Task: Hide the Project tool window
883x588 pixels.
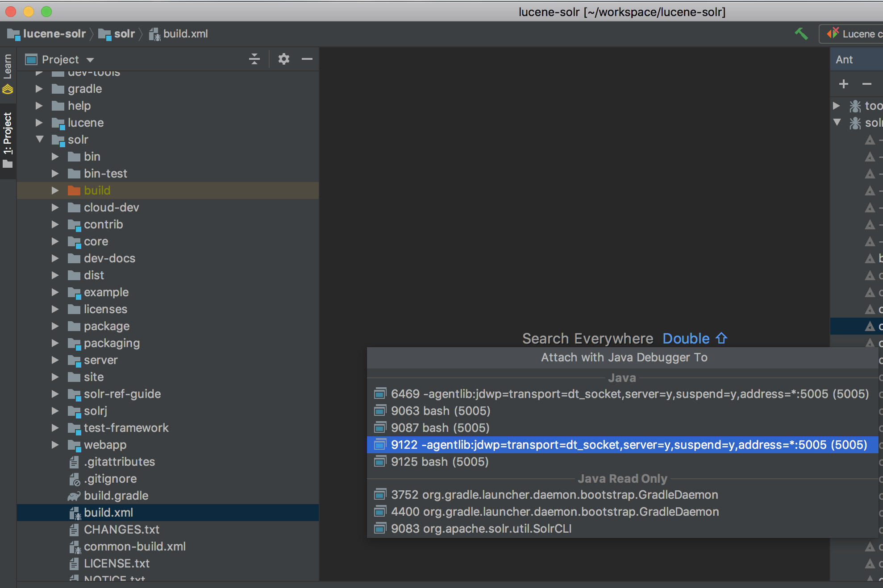Action: [x=307, y=59]
